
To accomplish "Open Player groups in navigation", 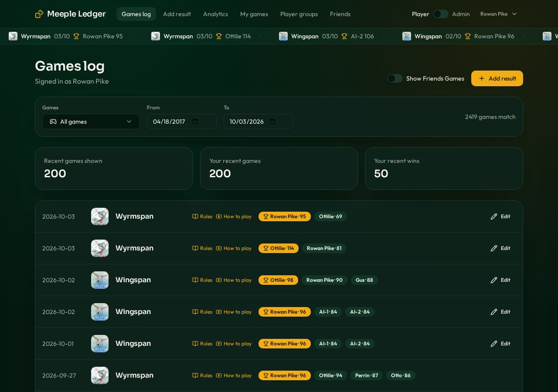I will point(299,14).
